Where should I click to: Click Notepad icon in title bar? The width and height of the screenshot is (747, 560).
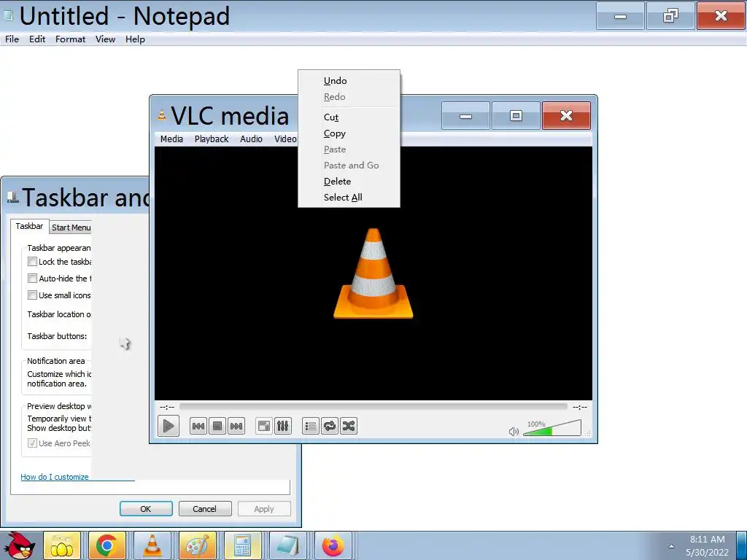click(x=8, y=15)
